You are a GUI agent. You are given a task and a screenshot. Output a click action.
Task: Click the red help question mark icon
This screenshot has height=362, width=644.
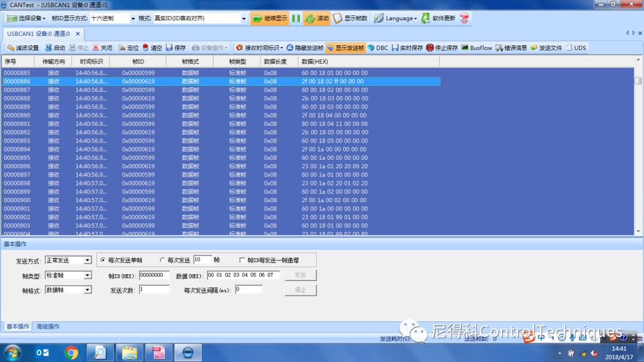click(465, 18)
